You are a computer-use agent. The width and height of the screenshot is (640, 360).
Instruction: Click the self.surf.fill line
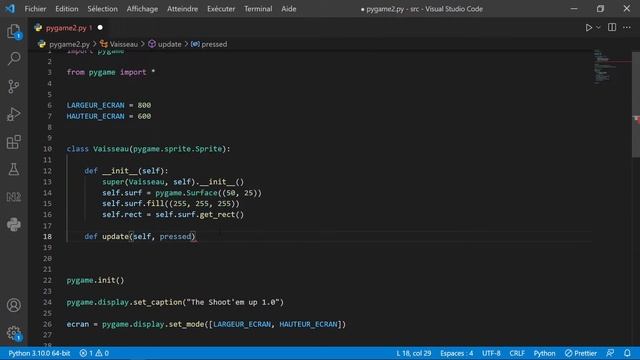[x=171, y=204]
